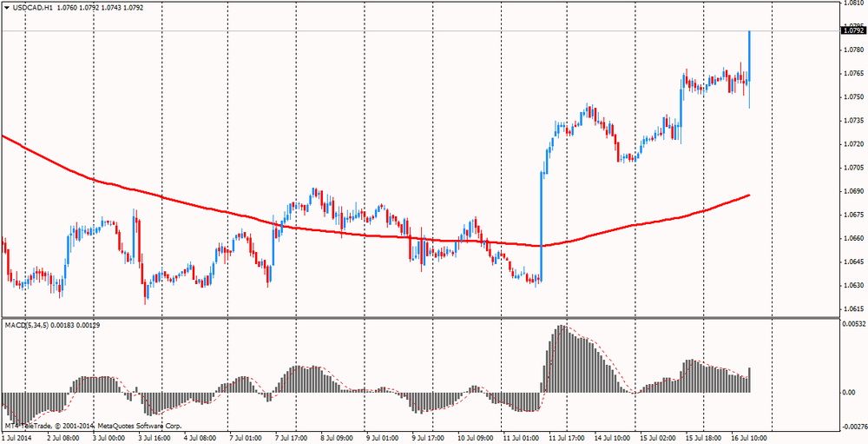Screen dimensions: 868x444
Task: Click MACD scale value 0.00
Action: 848,393
